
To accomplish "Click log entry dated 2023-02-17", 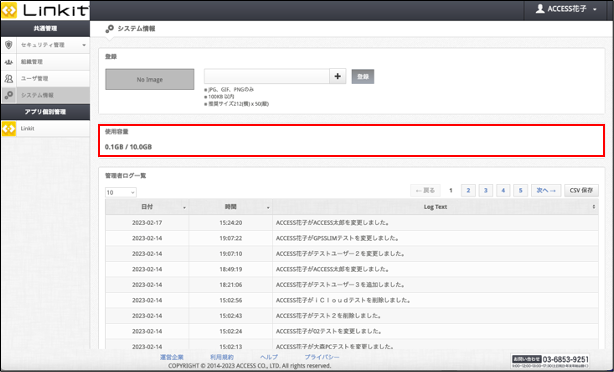I will [x=147, y=223].
